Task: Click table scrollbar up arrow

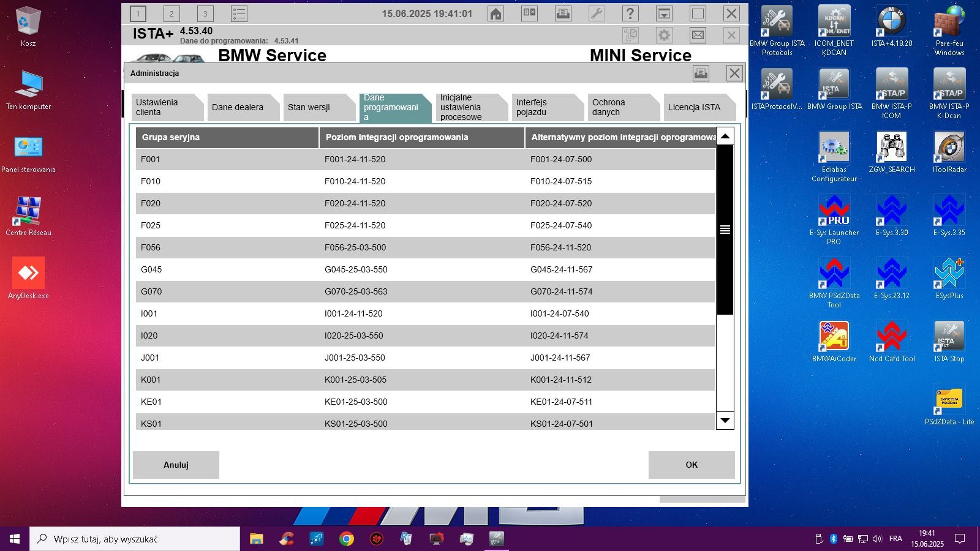Action: click(725, 137)
